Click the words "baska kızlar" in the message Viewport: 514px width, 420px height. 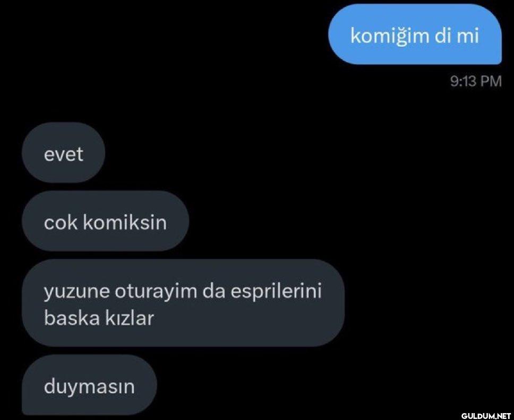click(x=99, y=318)
